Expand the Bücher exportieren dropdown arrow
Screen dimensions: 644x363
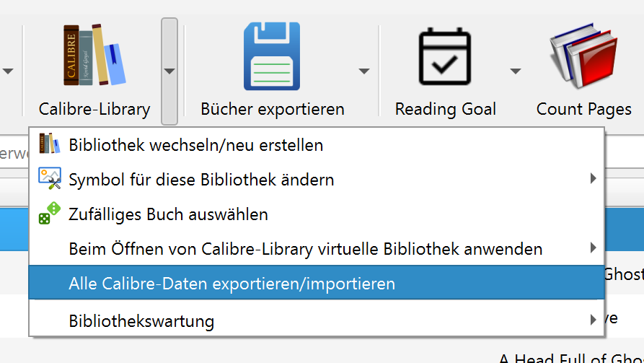click(364, 71)
